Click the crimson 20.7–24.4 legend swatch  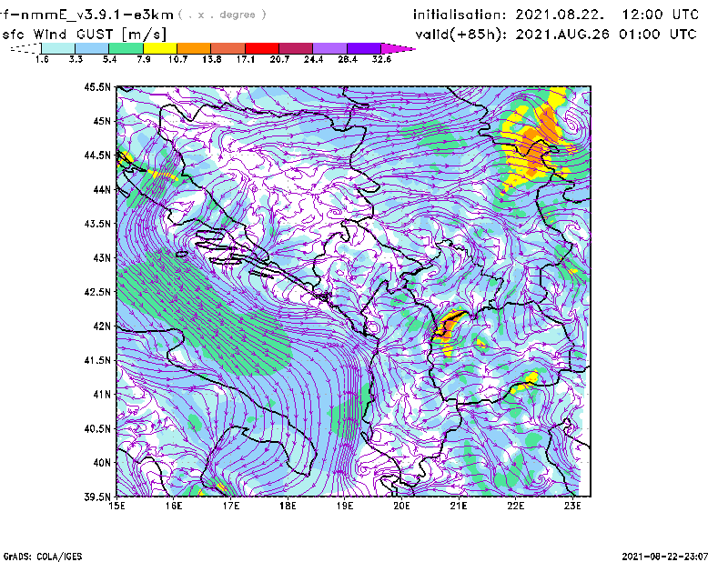pyautogui.click(x=296, y=48)
